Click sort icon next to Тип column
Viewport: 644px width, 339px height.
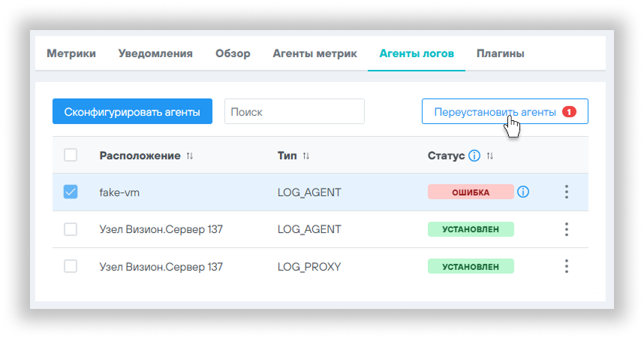pyautogui.click(x=306, y=156)
